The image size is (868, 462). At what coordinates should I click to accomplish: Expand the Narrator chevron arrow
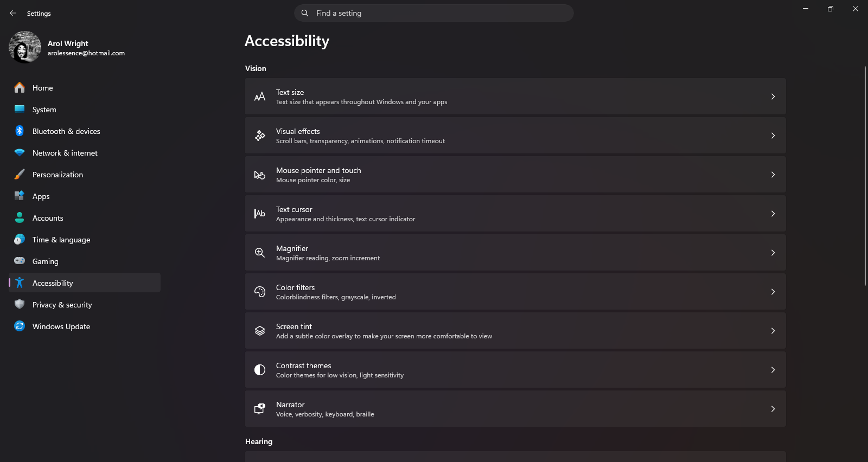(x=773, y=409)
